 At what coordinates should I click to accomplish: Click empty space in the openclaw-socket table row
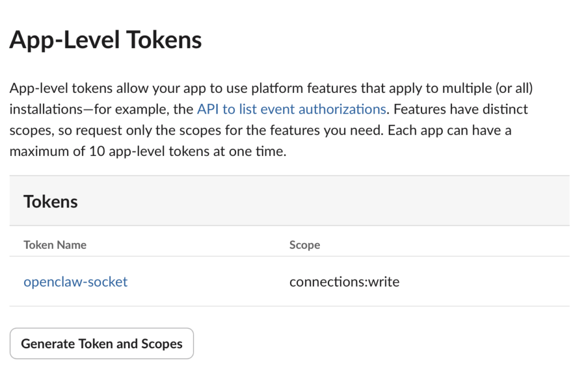click(488, 282)
